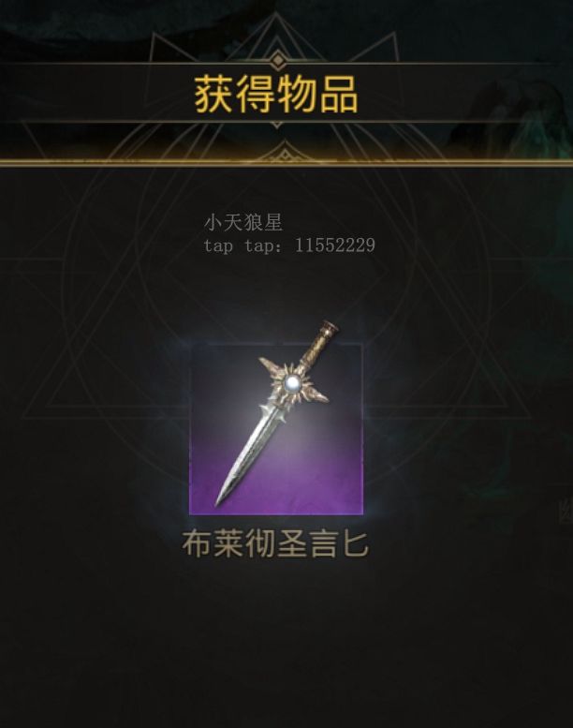This screenshot has height=728, width=573.
Task: Click the 匕 character in the item name
Action: click(x=356, y=544)
